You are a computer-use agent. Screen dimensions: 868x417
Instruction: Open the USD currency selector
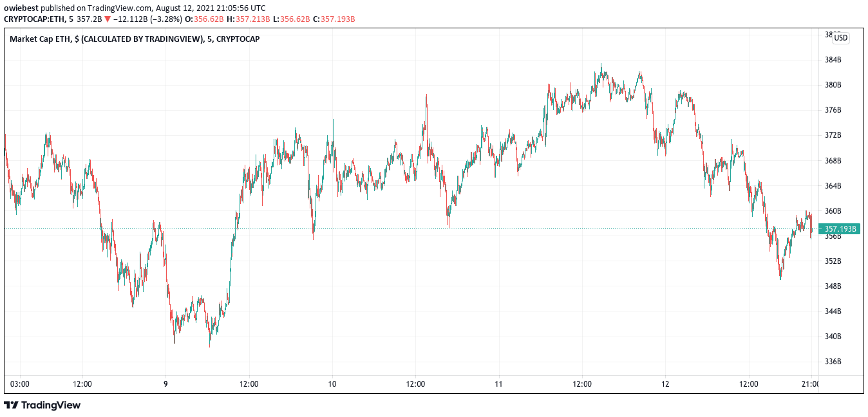(841, 38)
